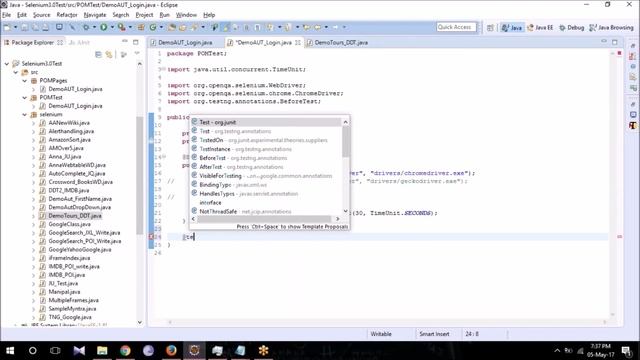Click the Cortana search circle on taskbar
The image size is (640, 360).
[x=33, y=351]
